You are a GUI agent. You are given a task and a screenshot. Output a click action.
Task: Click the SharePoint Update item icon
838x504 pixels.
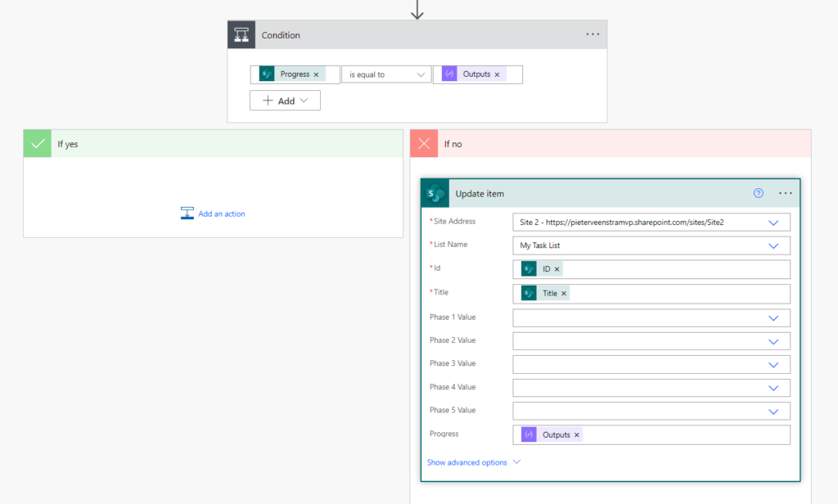click(x=435, y=193)
